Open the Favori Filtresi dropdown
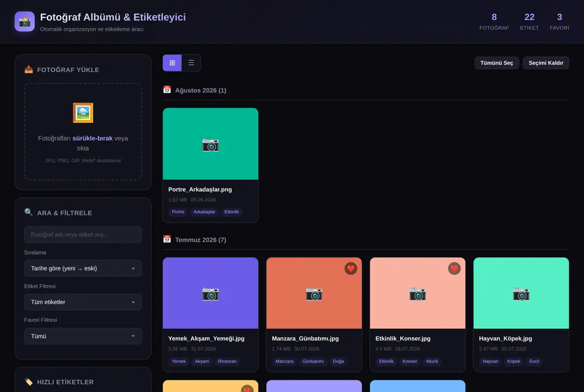584x392 pixels. 83,336
